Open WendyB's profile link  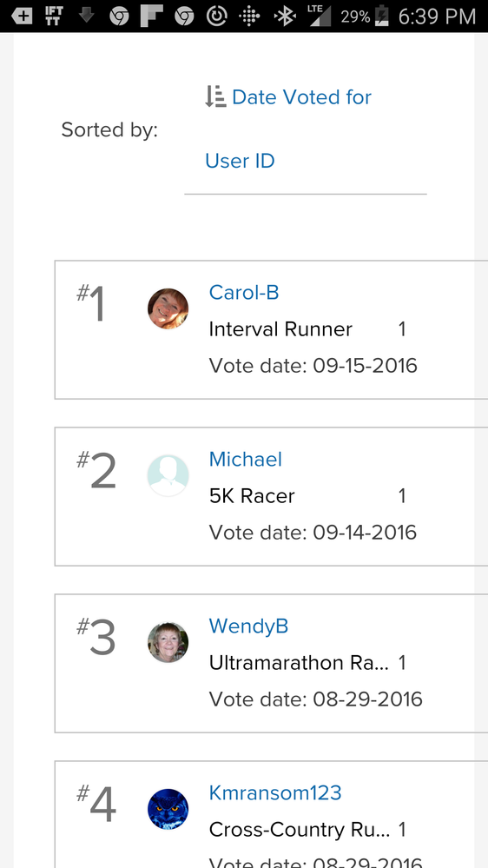[248, 626]
